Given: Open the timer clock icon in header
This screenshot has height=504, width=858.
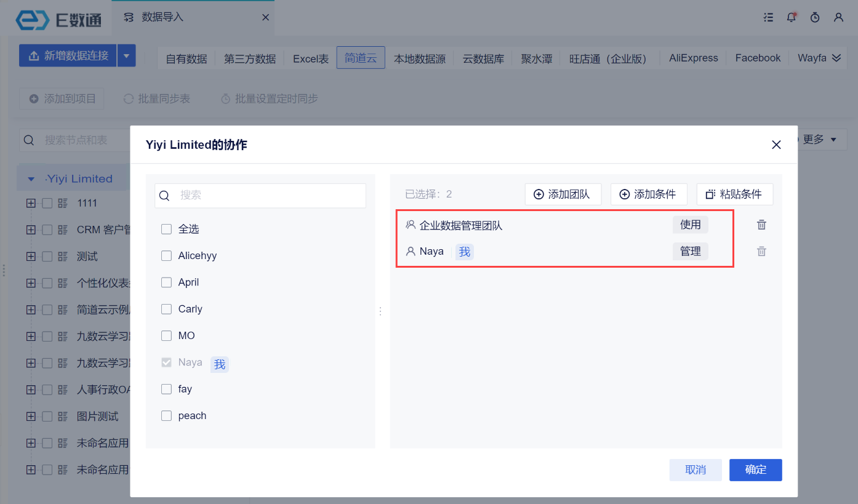Looking at the screenshot, I should 815,17.
